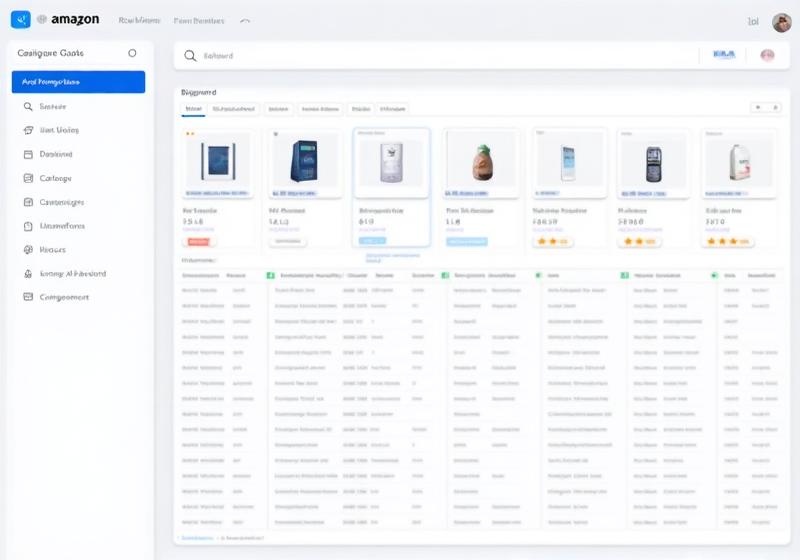Toggle the first green checkbox in the table header
The width and height of the screenshot is (800, 560).
pyautogui.click(x=270, y=275)
